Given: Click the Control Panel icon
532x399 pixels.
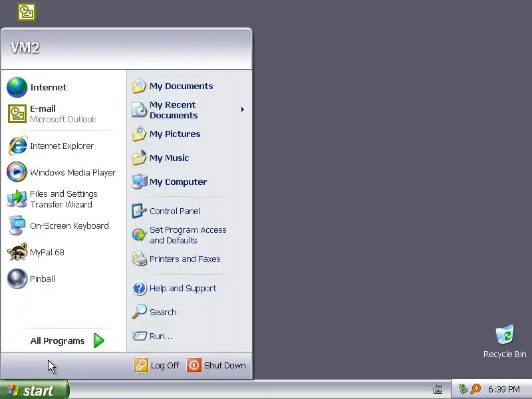Looking at the screenshot, I should click(139, 211).
